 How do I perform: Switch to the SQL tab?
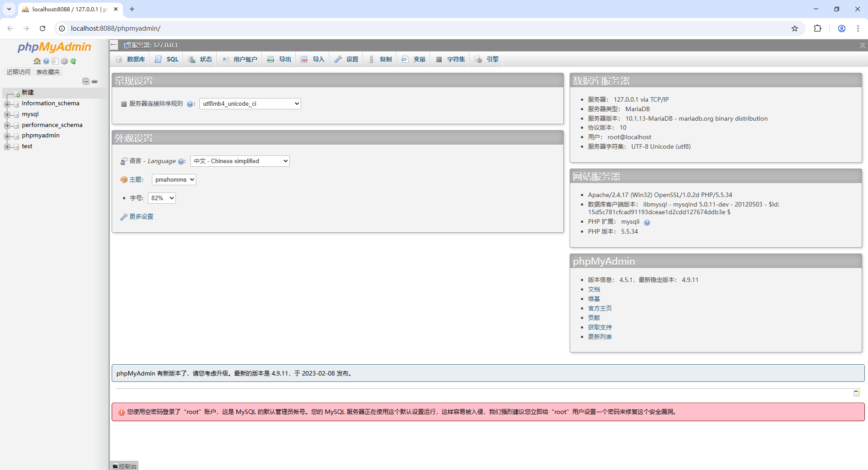[167, 59]
